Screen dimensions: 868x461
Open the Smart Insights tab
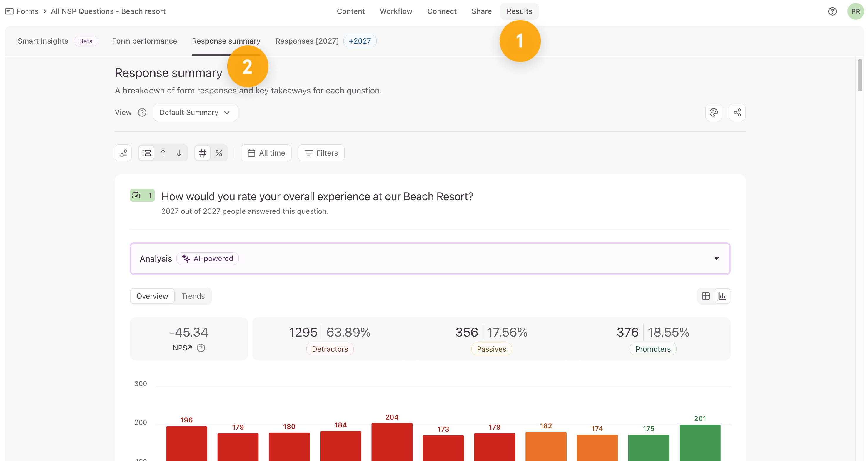coord(43,41)
